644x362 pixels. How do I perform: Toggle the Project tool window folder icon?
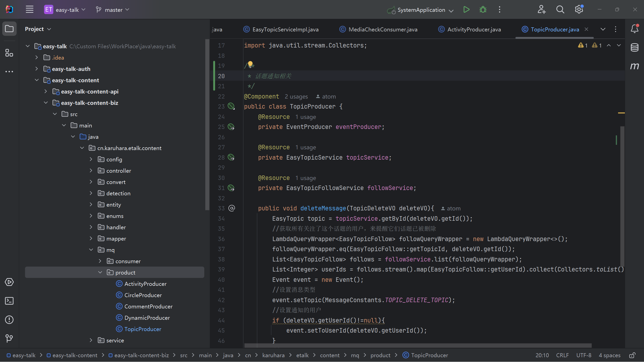[9, 29]
